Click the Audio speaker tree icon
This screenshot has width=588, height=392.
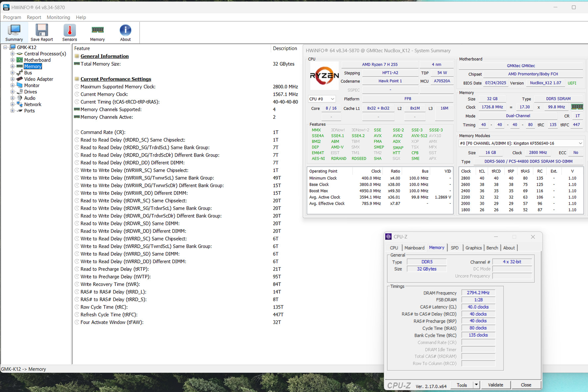tap(20, 98)
